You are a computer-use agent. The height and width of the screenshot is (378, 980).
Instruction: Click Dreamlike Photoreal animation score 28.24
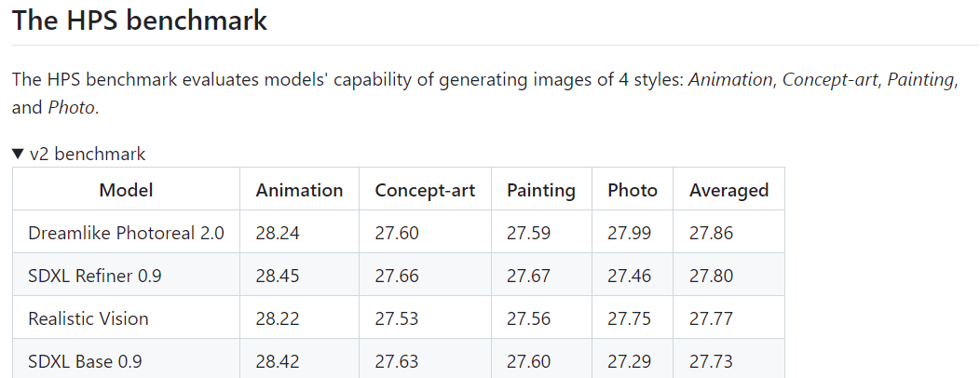point(278,233)
